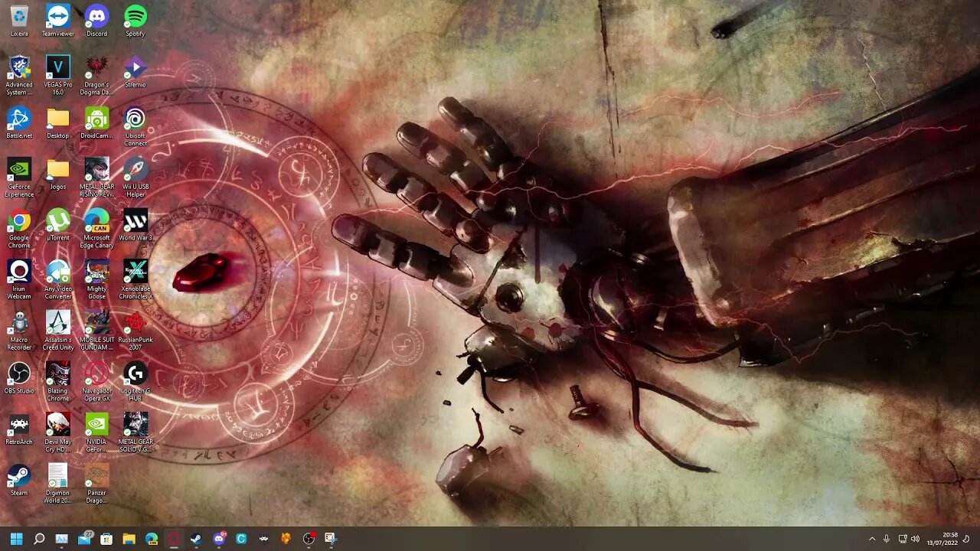
Task: Open the clock showing 20:58
Action: point(942,539)
